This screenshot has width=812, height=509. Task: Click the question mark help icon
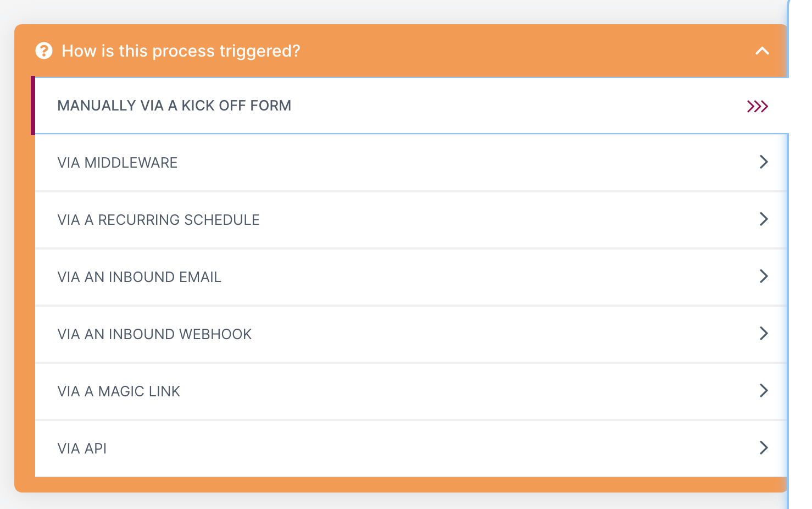coord(44,51)
